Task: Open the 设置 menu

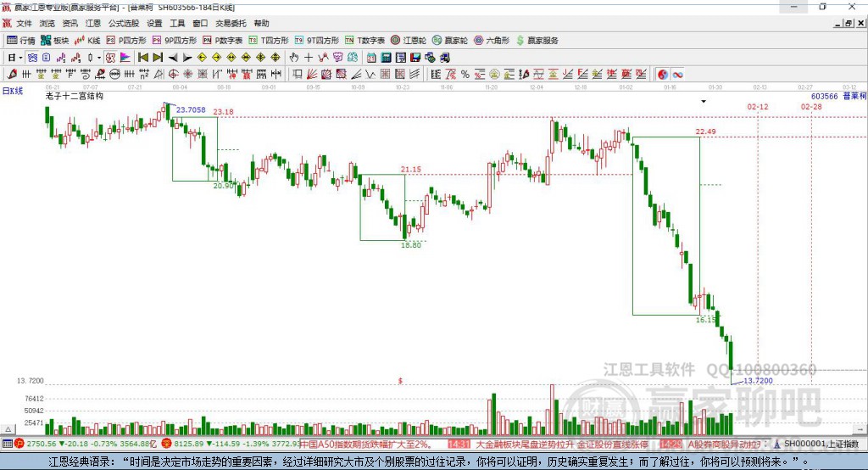Action: (x=154, y=23)
